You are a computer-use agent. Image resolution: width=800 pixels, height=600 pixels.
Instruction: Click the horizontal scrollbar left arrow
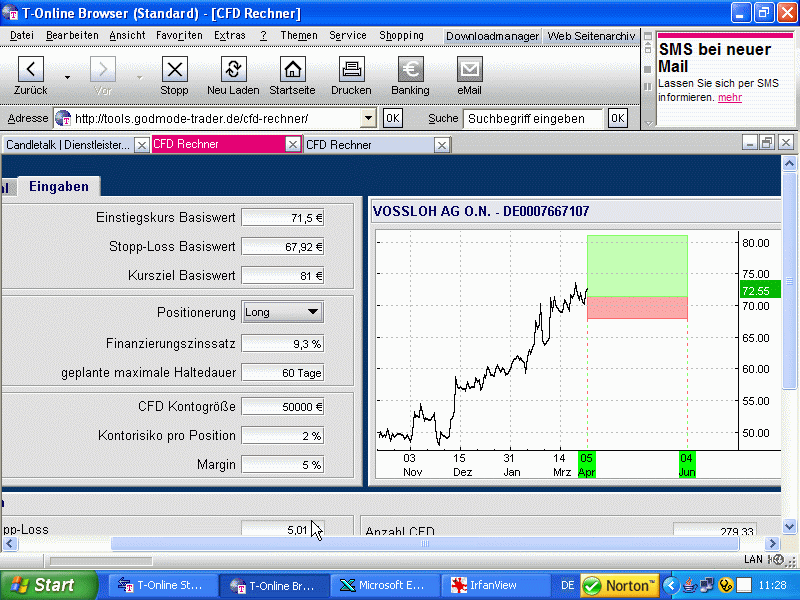tap(10, 544)
